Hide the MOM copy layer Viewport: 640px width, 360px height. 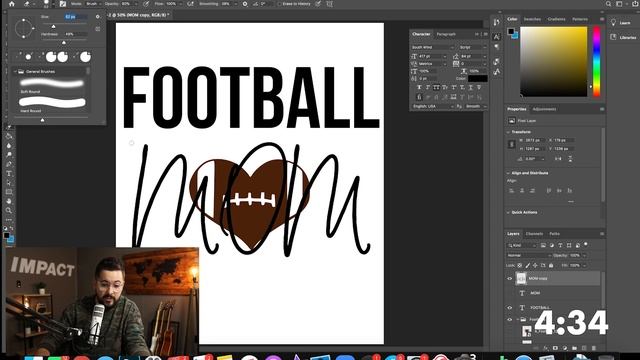tap(509, 279)
